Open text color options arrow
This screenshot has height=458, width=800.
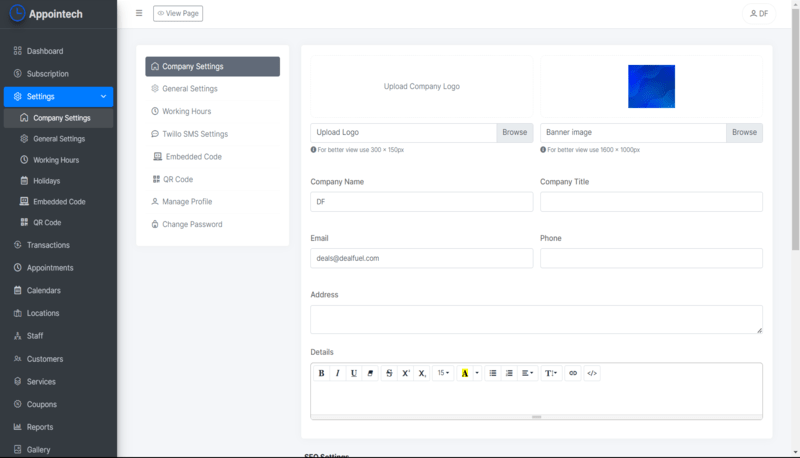tap(477, 373)
